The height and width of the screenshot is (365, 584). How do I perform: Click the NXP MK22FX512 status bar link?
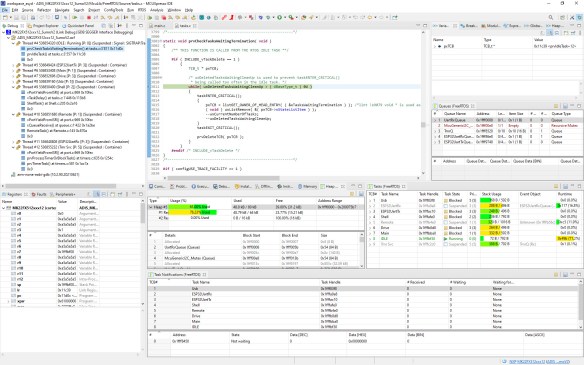point(539,362)
